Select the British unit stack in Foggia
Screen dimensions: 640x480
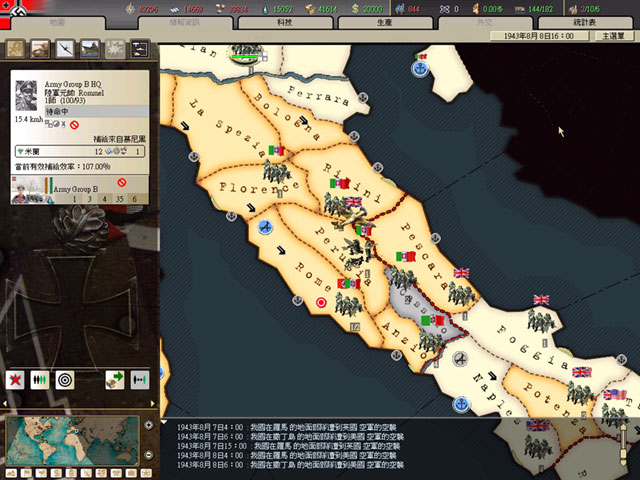tap(540, 320)
